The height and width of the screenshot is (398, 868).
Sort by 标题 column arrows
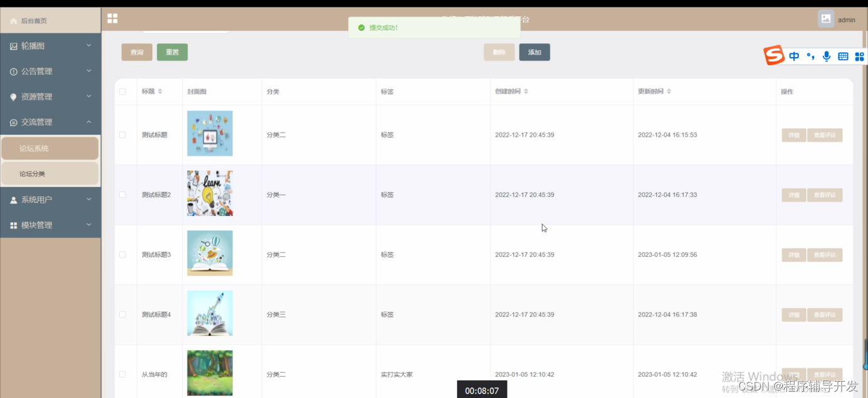(x=160, y=92)
